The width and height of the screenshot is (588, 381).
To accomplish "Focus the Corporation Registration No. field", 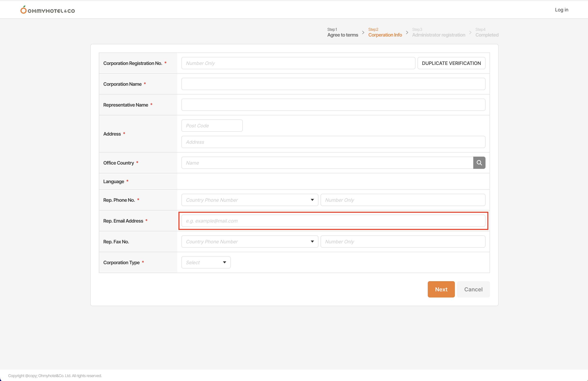I will tap(298, 63).
